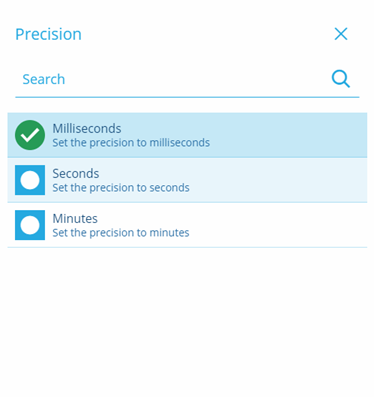Click the blue square icon beside Seconds
This screenshot has height=397, width=374.
pyautogui.click(x=30, y=180)
